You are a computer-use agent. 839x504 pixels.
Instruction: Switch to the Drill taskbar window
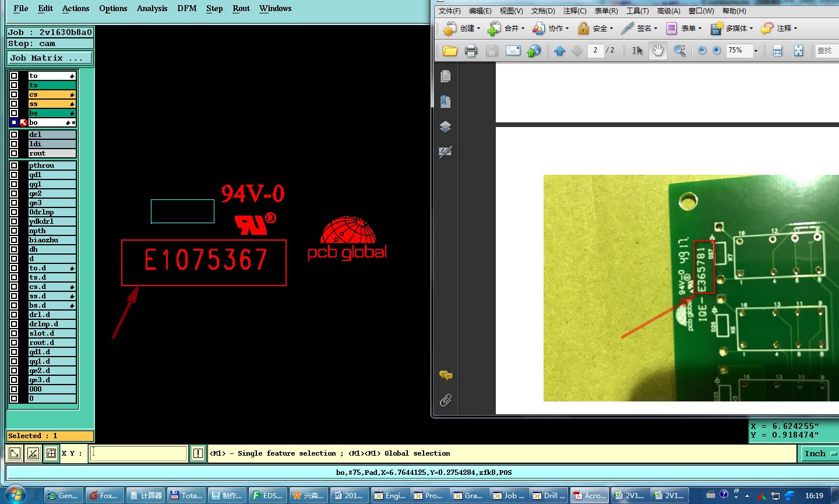pos(549,495)
